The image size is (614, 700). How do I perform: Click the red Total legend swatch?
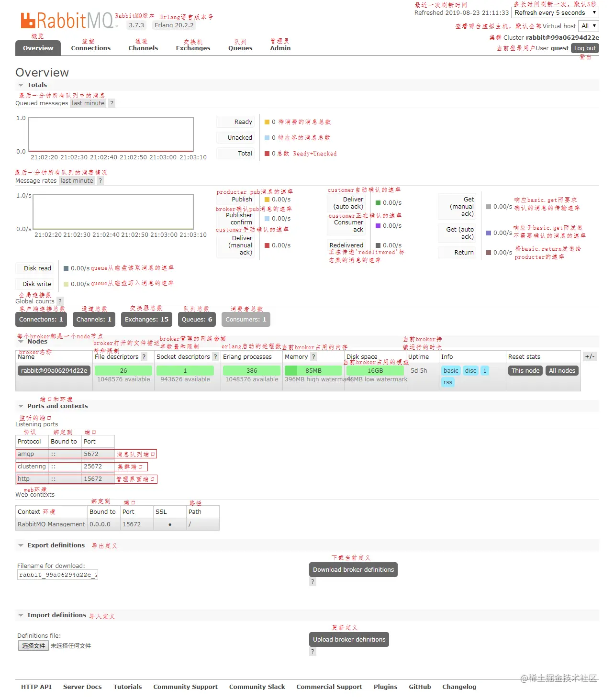click(x=267, y=154)
